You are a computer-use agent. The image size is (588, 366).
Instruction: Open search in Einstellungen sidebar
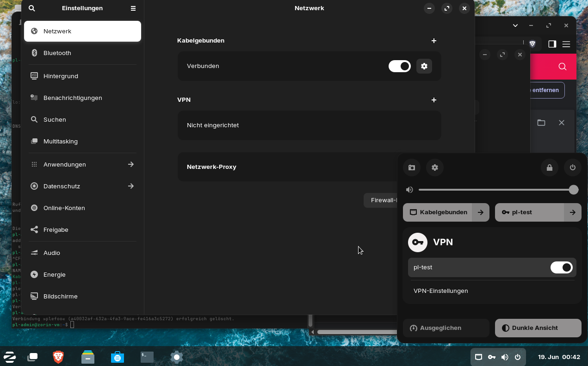32,8
